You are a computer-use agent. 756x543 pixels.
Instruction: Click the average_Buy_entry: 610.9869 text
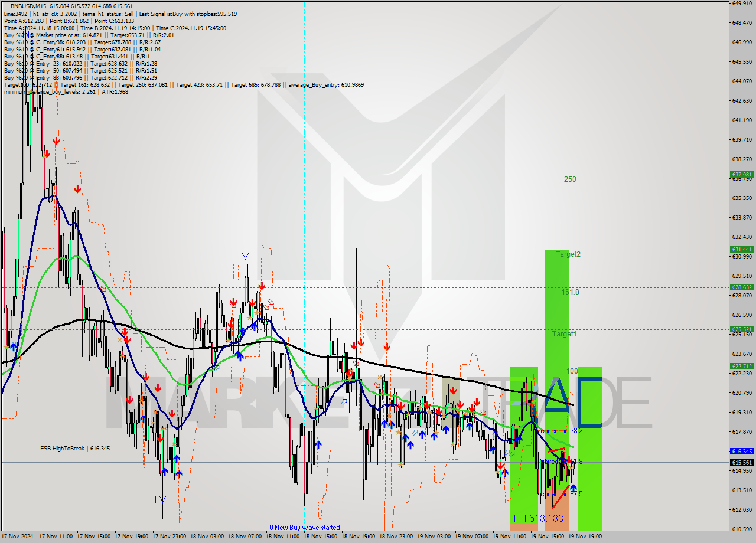(x=326, y=84)
